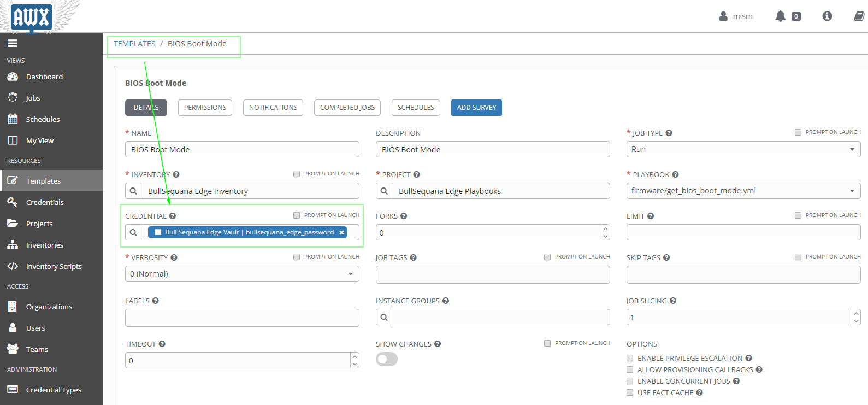Click the Add Survey button
Image resolution: width=868 pixels, height=405 pixels.
[x=476, y=108]
